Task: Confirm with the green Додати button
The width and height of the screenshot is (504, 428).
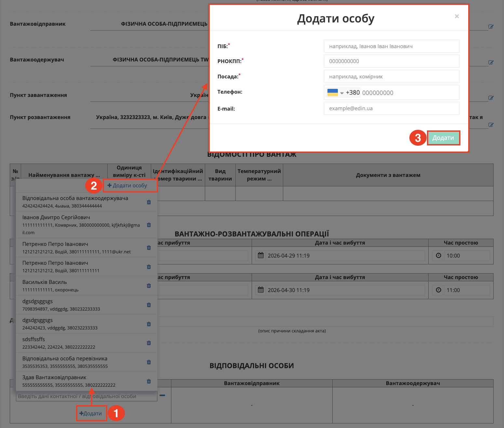Action: (x=443, y=138)
